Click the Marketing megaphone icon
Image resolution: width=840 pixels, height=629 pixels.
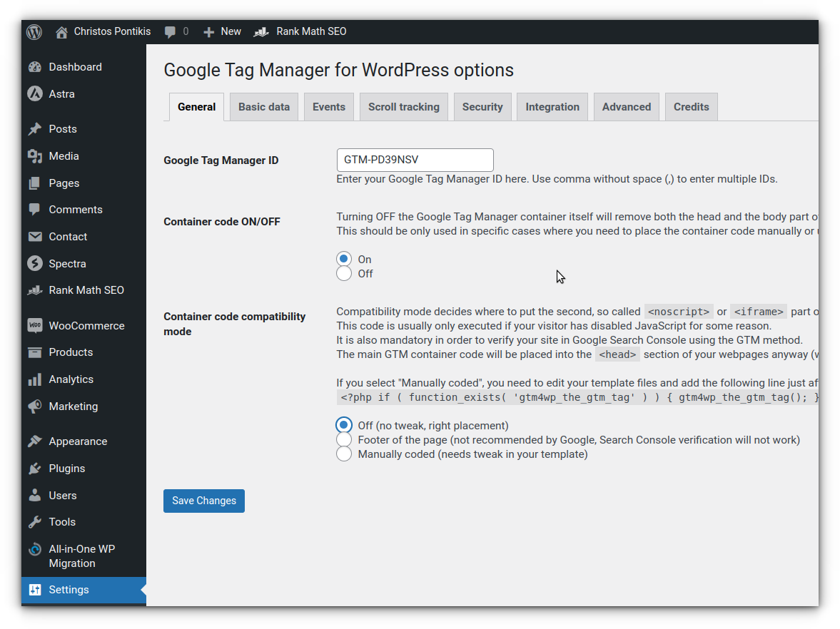(35, 406)
